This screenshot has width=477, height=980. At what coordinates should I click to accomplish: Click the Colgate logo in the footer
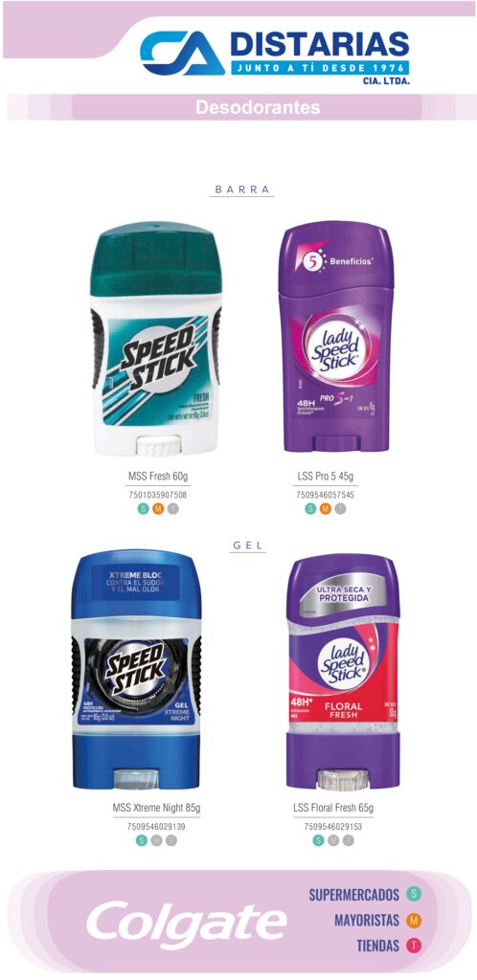187,921
